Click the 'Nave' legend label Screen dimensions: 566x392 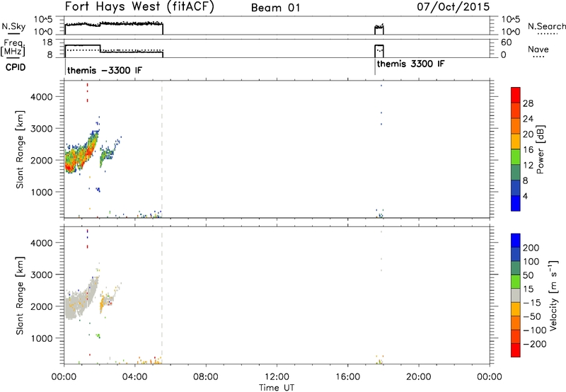point(538,49)
